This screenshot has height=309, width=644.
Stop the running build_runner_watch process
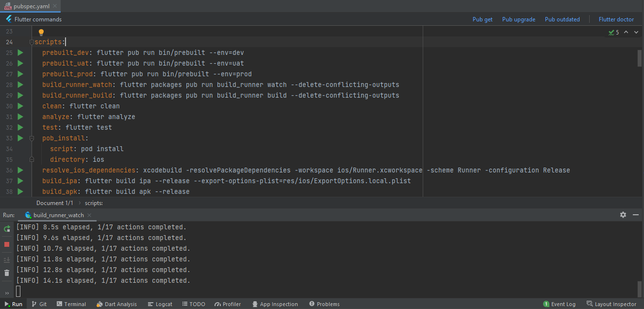(7, 244)
